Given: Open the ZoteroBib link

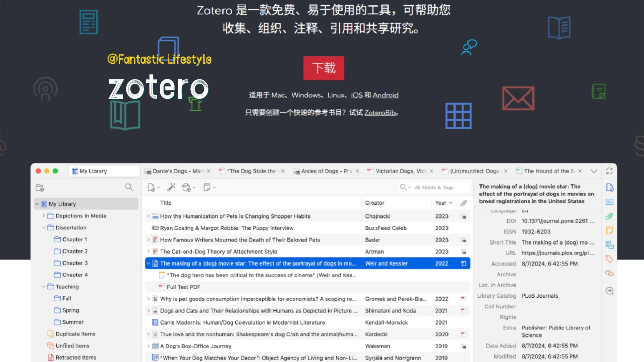Looking at the screenshot, I should pyautogui.click(x=380, y=113).
